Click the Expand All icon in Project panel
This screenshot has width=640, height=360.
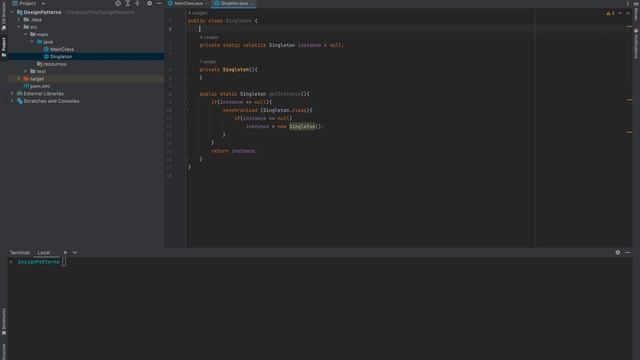coord(128,3)
